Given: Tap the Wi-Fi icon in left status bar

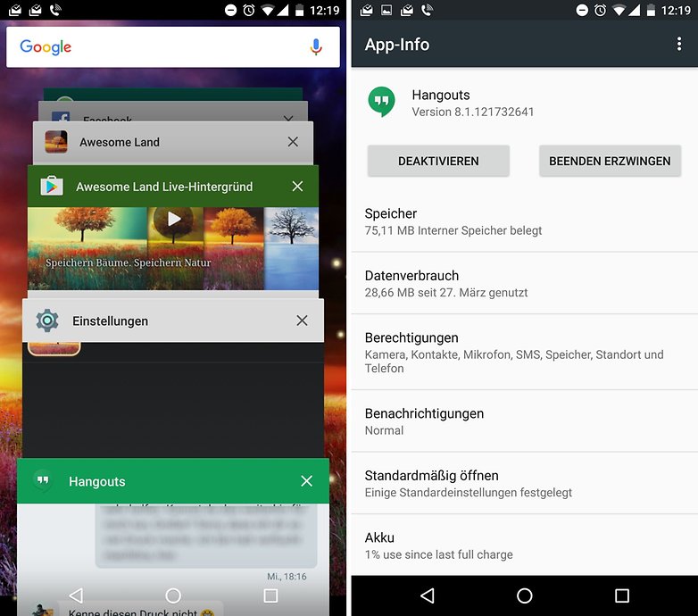Looking at the screenshot, I should [268, 10].
